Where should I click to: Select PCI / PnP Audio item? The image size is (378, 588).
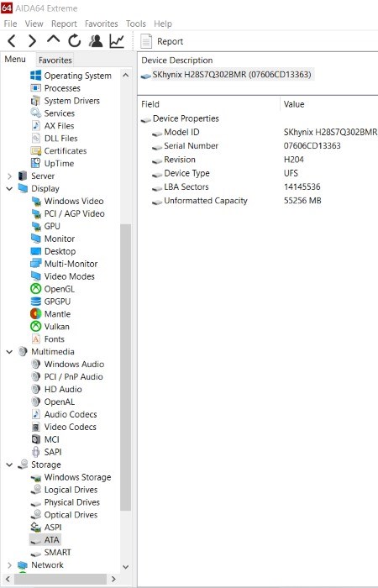pos(66,376)
